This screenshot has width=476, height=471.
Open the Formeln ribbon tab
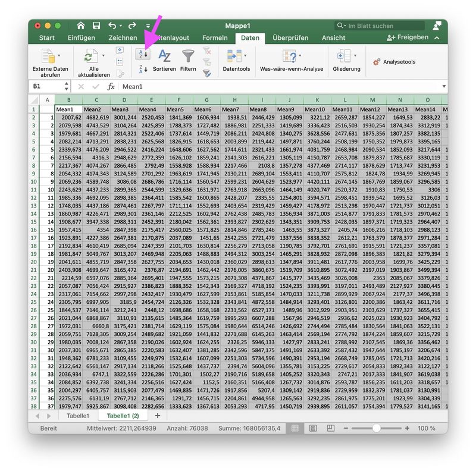[x=215, y=38]
